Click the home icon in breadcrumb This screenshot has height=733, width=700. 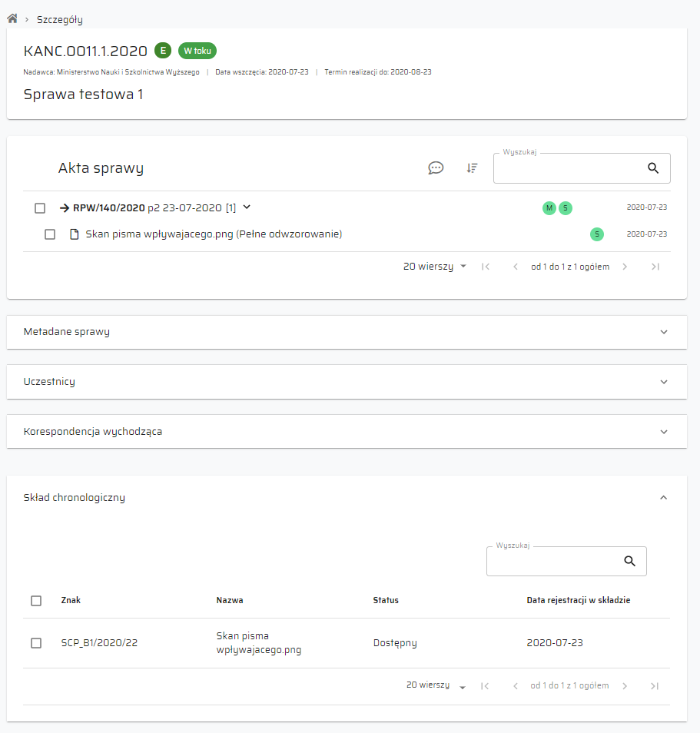(12, 18)
